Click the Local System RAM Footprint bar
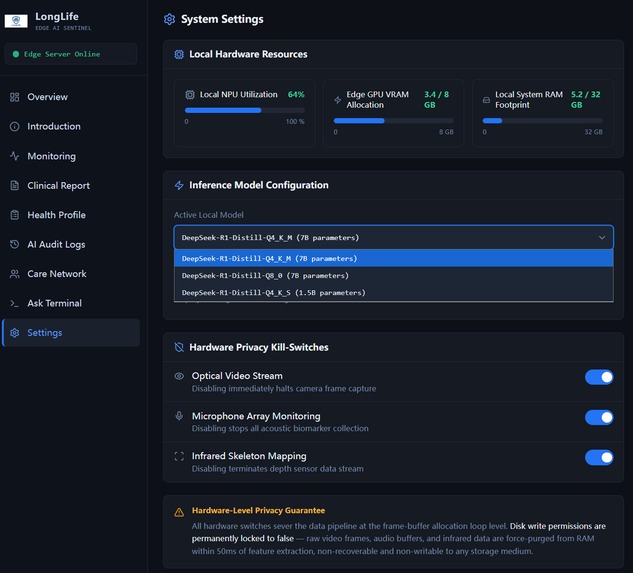Viewport: 633px width, 573px height. [543, 121]
